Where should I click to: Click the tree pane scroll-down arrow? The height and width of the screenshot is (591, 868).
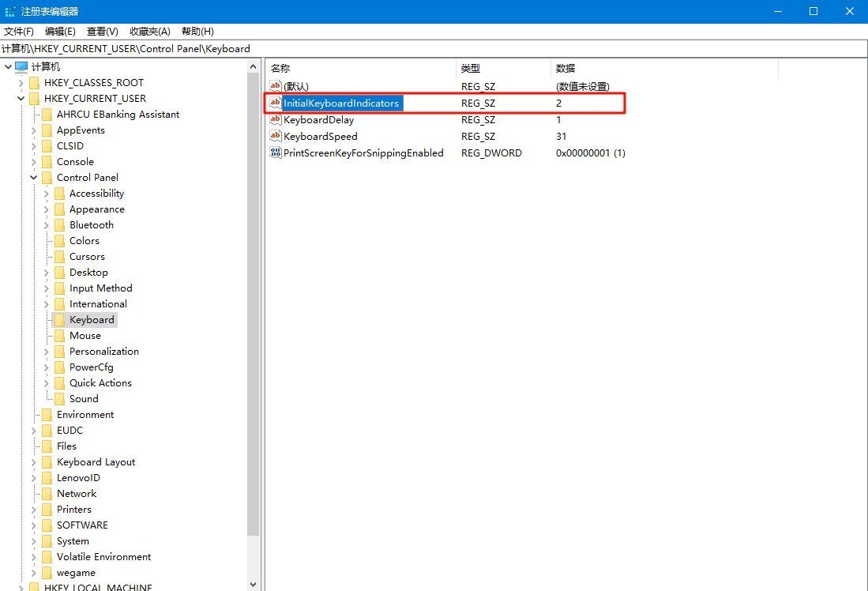tap(253, 585)
